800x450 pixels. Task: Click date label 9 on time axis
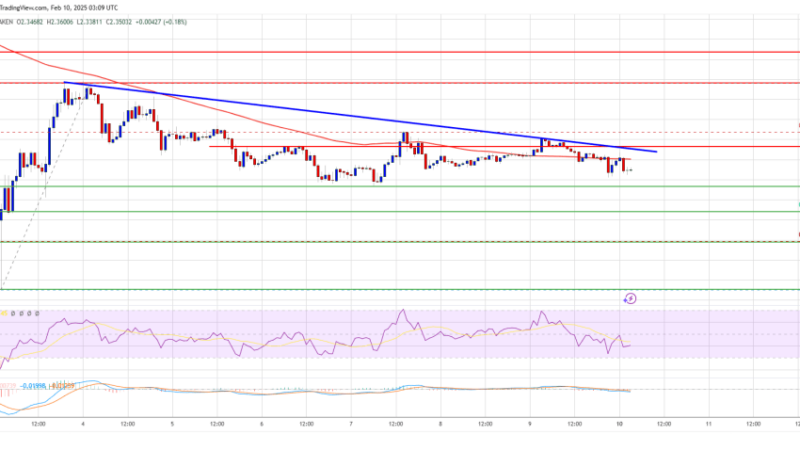coord(530,424)
